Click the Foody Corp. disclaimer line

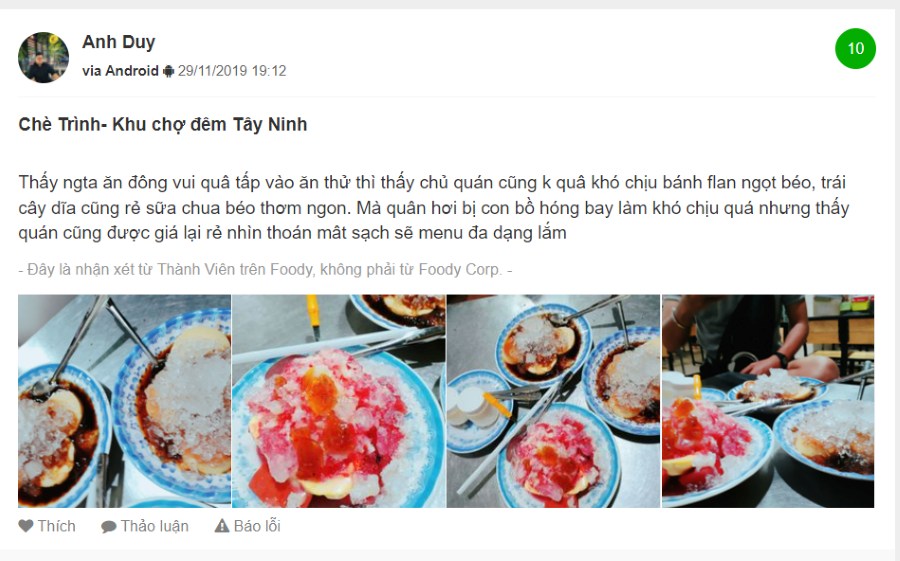click(x=265, y=269)
